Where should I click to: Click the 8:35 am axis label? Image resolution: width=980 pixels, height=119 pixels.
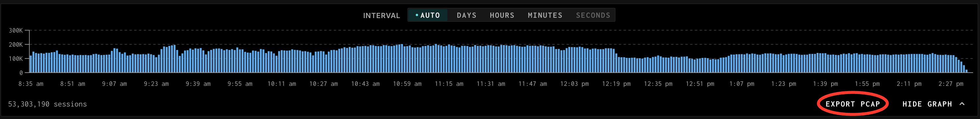31,84
